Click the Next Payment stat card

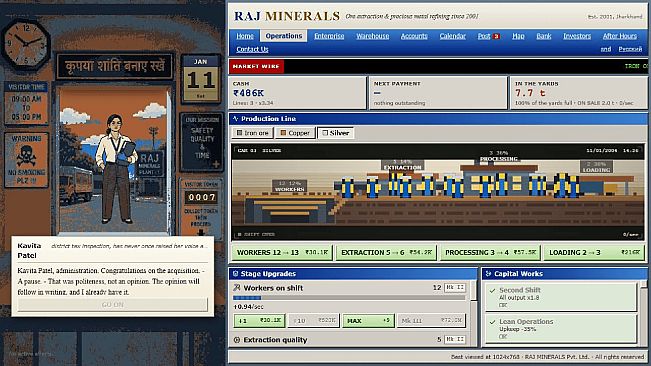pyautogui.click(x=438, y=93)
